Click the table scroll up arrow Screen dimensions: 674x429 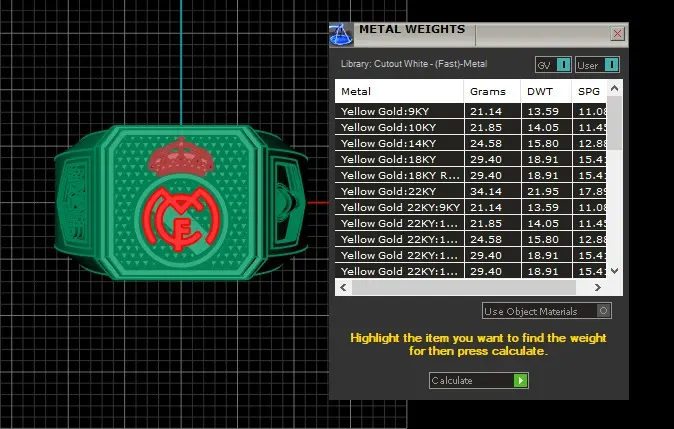point(615,89)
